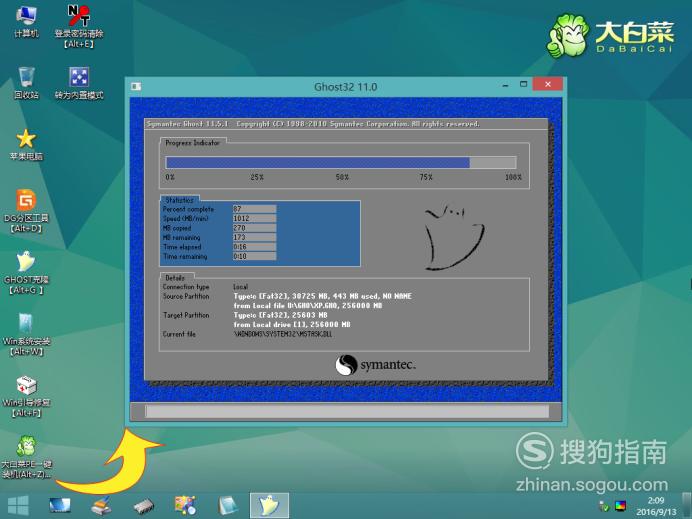Open the 苹果电脑 star icon
This screenshot has width=692, height=519.
[26, 145]
